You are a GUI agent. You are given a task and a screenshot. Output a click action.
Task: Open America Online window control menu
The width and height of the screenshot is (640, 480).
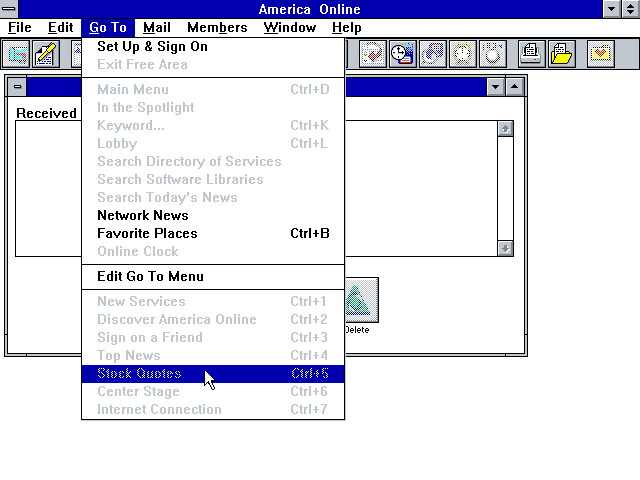(9, 9)
